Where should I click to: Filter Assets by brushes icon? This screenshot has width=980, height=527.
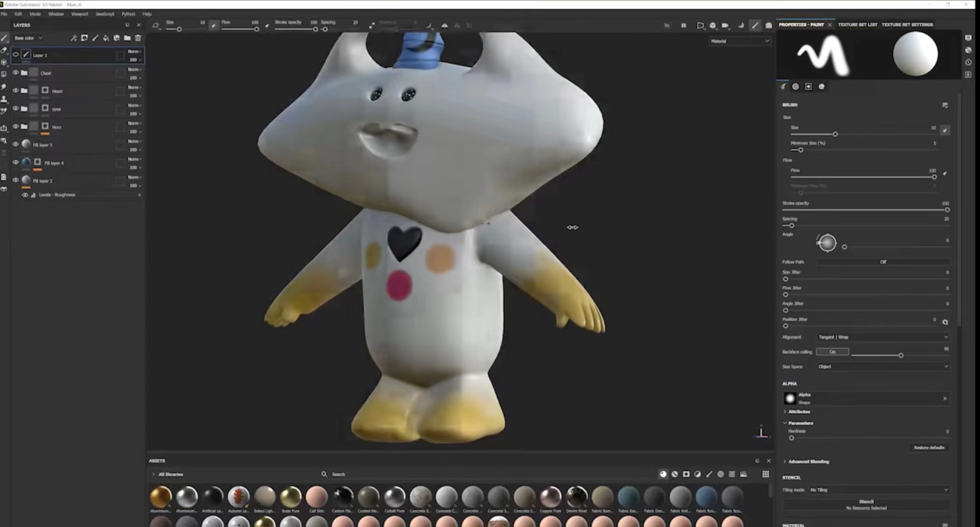pyautogui.click(x=709, y=474)
